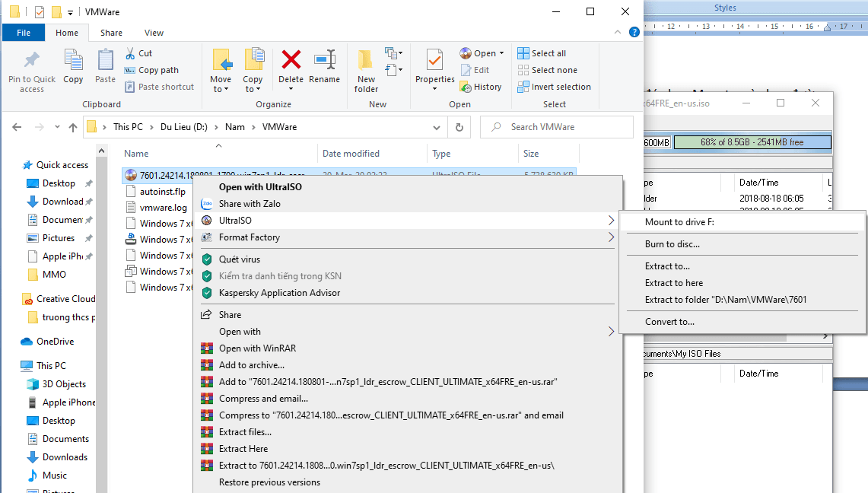This screenshot has height=493, width=868.
Task: Collapse the ribbon with the chevron
Action: [618, 32]
